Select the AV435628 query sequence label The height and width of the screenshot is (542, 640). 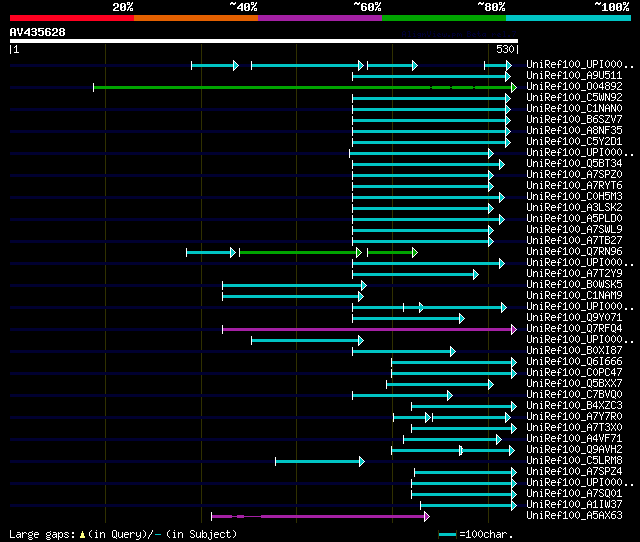point(38,32)
